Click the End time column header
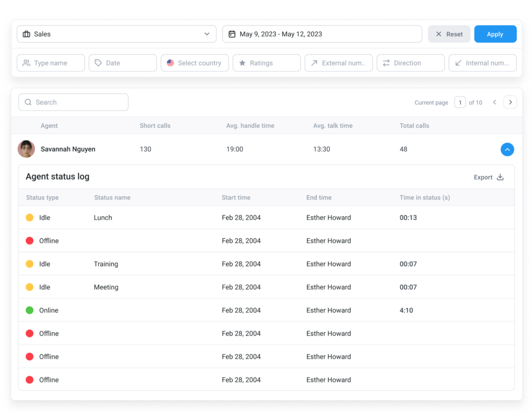 [319, 198]
